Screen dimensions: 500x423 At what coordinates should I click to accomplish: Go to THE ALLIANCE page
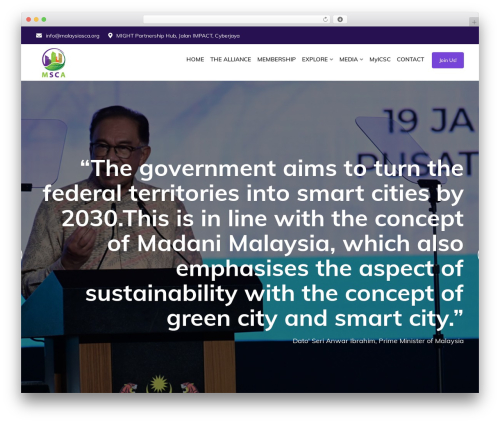(230, 59)
